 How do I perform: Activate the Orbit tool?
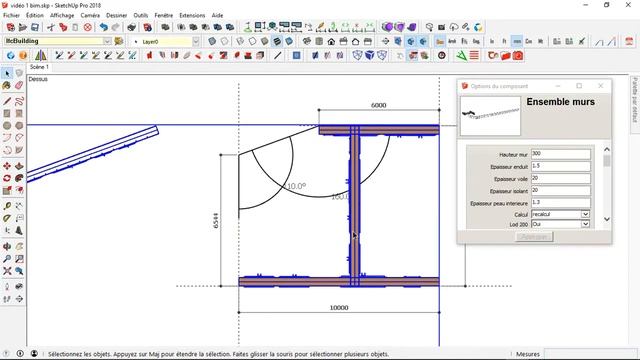[7, 247]
